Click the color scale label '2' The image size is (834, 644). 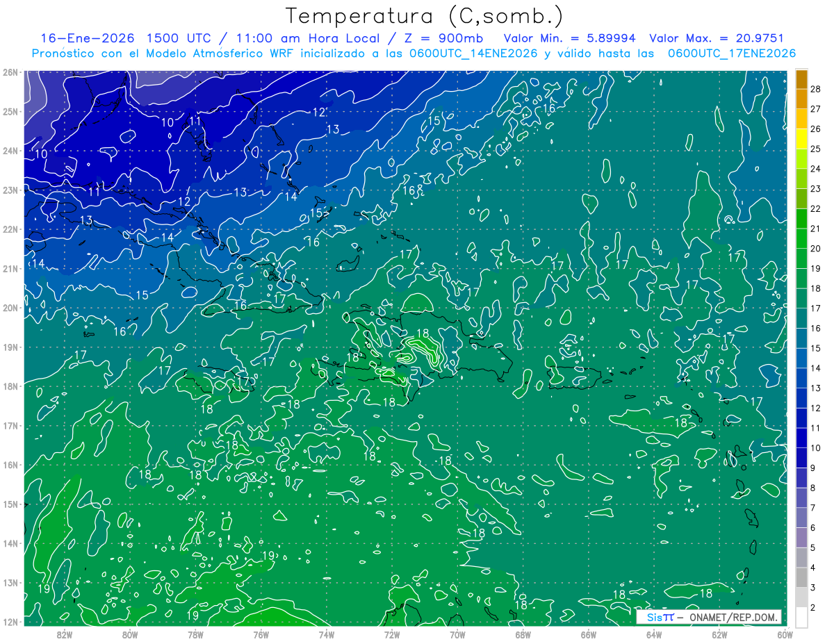[x=813, y=608]
